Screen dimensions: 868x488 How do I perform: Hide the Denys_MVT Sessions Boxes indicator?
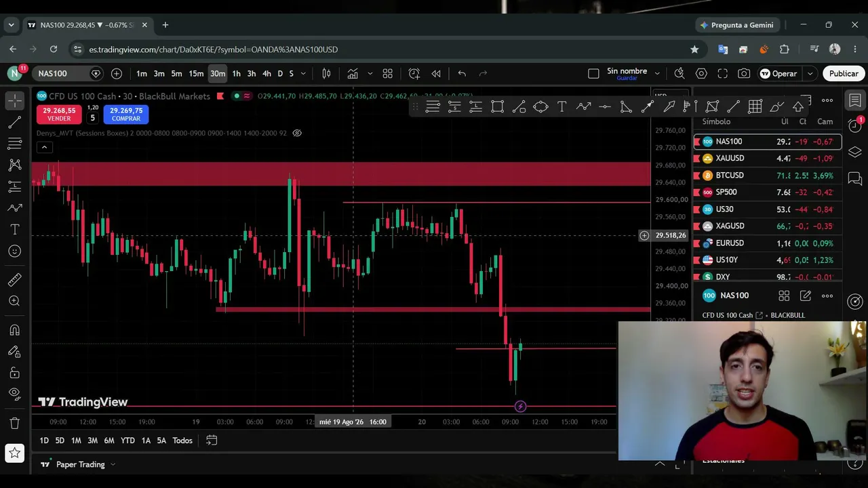297,133
